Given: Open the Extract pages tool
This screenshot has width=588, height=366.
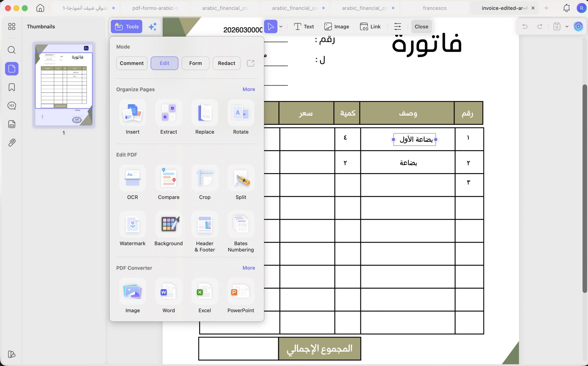Looking at the screenshot, I should pyautogui.click(x=169, y=117).
